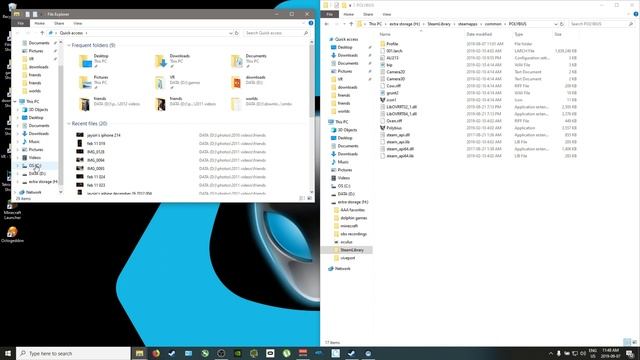Open the VR frequent folder tile

tap(178, 82)
